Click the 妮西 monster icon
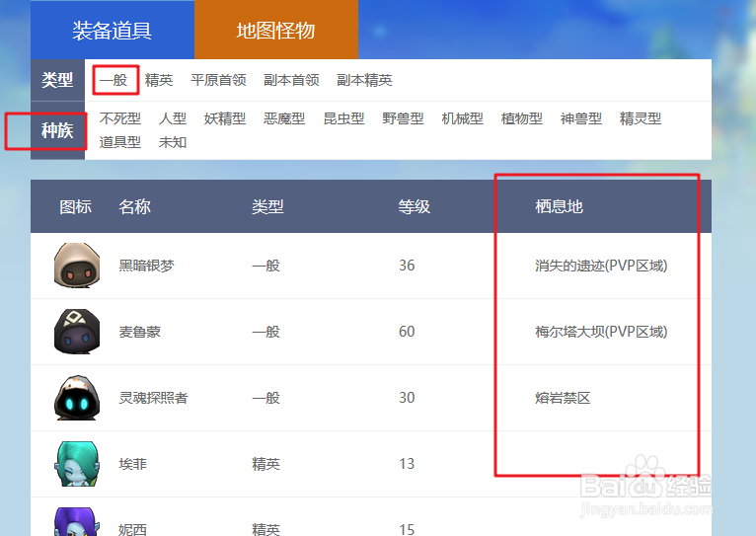 pyautogui.click(x=77, y=521)
